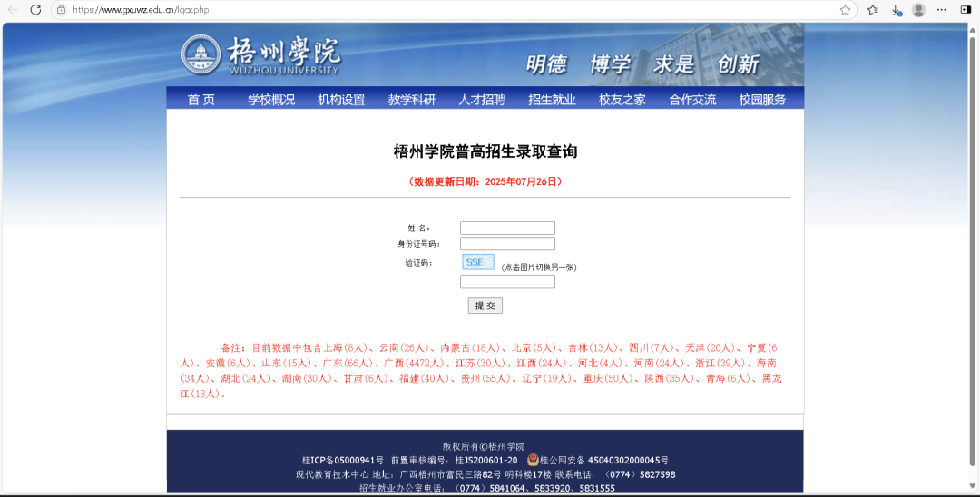Click 前置审核编号 桂JS200601-20 text
The height and width of the screenshot is (497, 980).
(x=455, y=460)
